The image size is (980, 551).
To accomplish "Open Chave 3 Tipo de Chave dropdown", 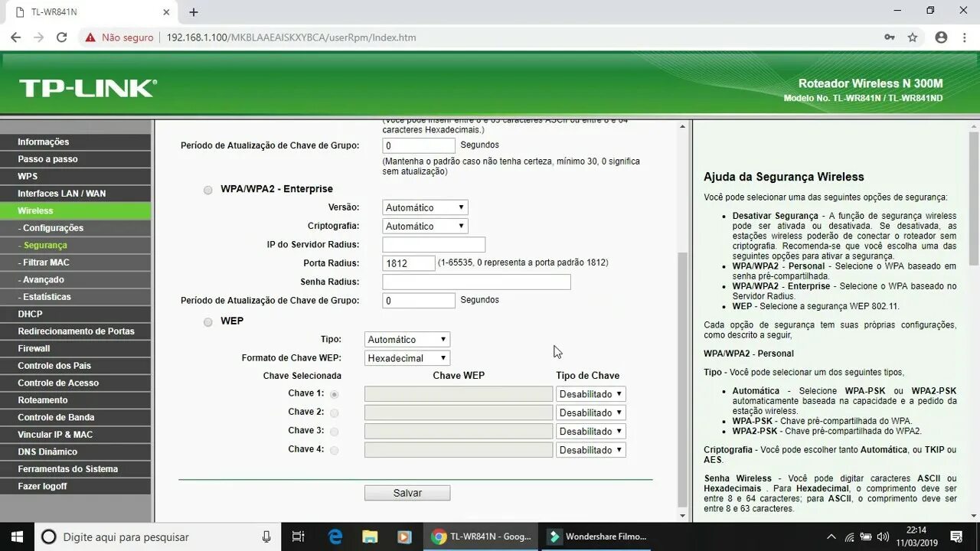I will (591, 431).
